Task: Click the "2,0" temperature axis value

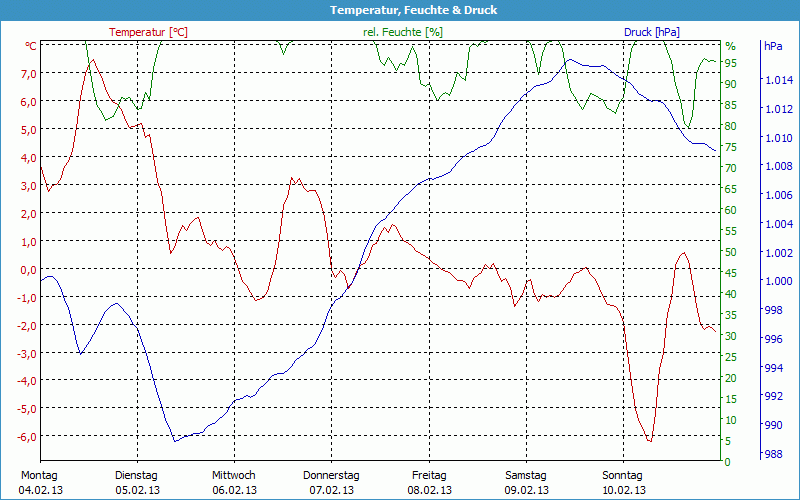Action: click(x=28, y=213)
